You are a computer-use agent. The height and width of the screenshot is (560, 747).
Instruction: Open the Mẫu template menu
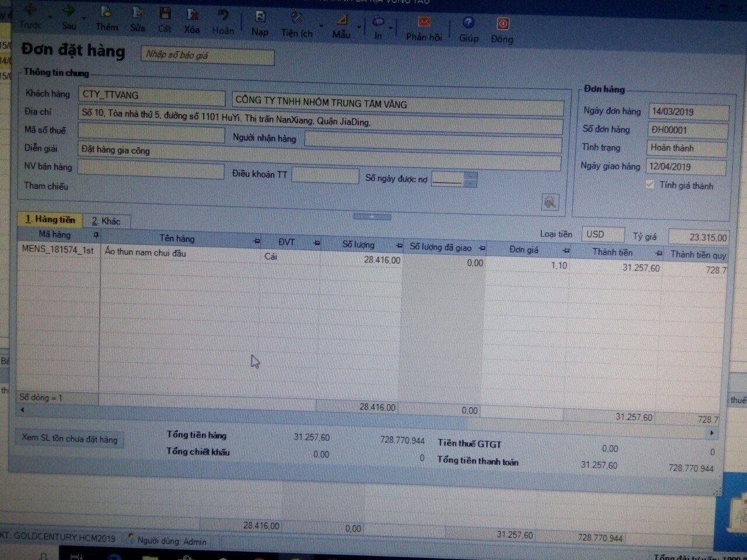pyautogui.click(x=341, y=26)
